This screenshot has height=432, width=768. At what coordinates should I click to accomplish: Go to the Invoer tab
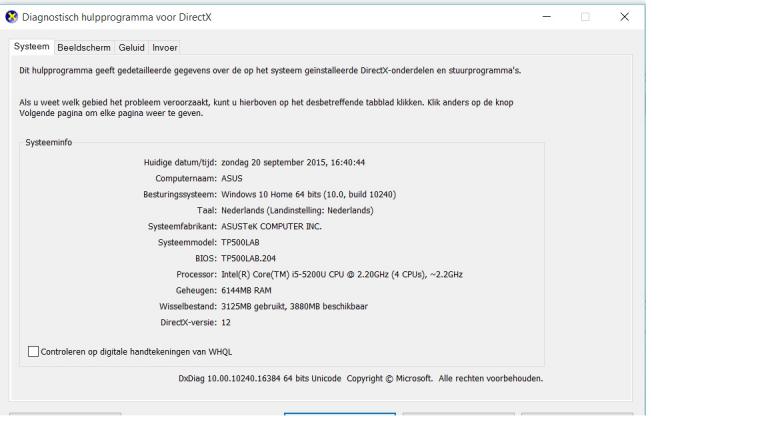tap(165, 48)
